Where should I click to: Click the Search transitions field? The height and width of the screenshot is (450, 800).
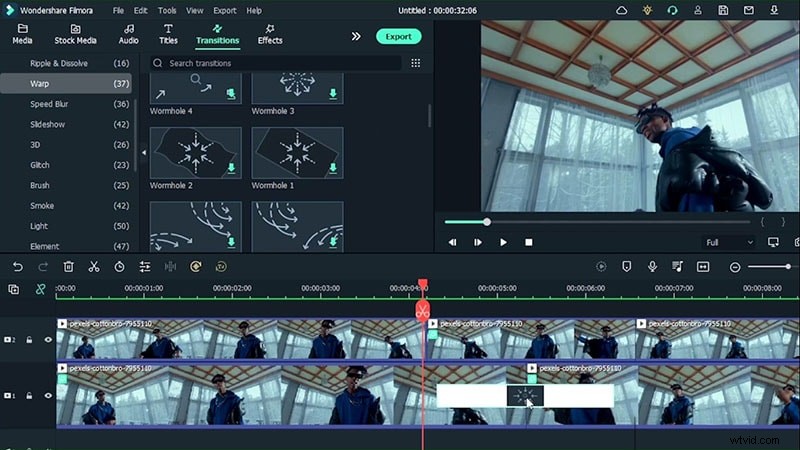[x=276, y=63]
